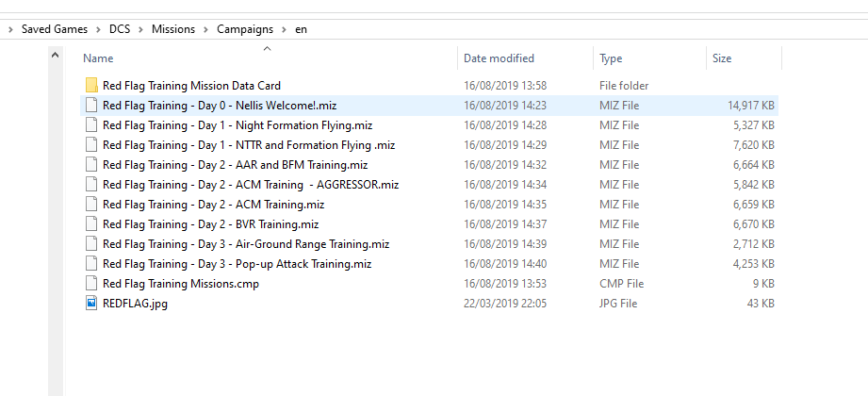868x396 pixels.
Task: Click the 4,253 KB size cell
Action: 753,264
